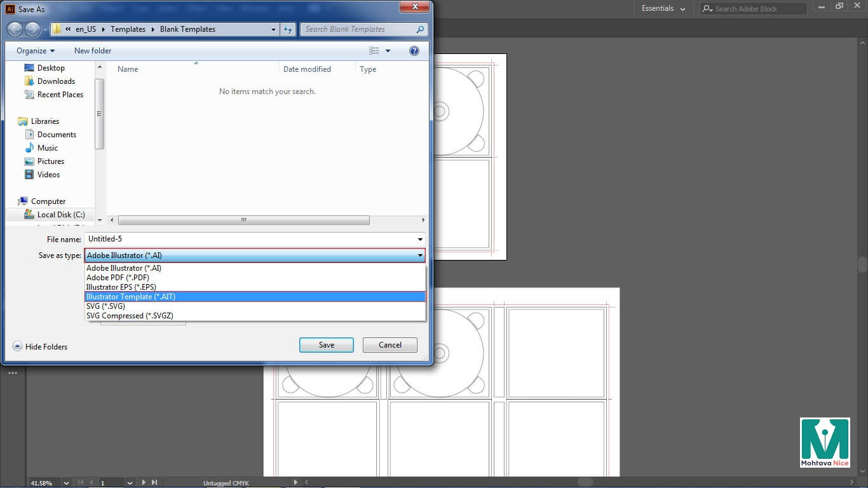868x488 pixels.
Task: Click the file list horizontal scrollbar
Action: pyautogui.click(x=243, y=220)
